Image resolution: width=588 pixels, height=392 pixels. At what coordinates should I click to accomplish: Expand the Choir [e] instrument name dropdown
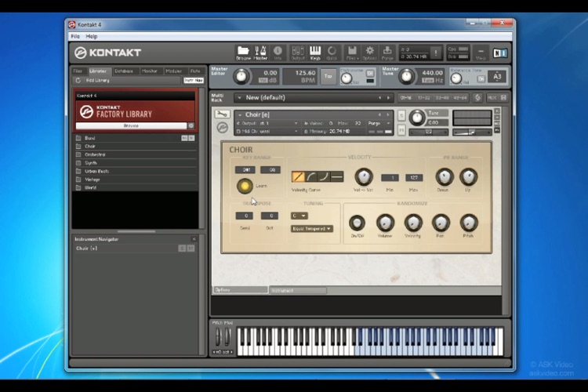239,114
